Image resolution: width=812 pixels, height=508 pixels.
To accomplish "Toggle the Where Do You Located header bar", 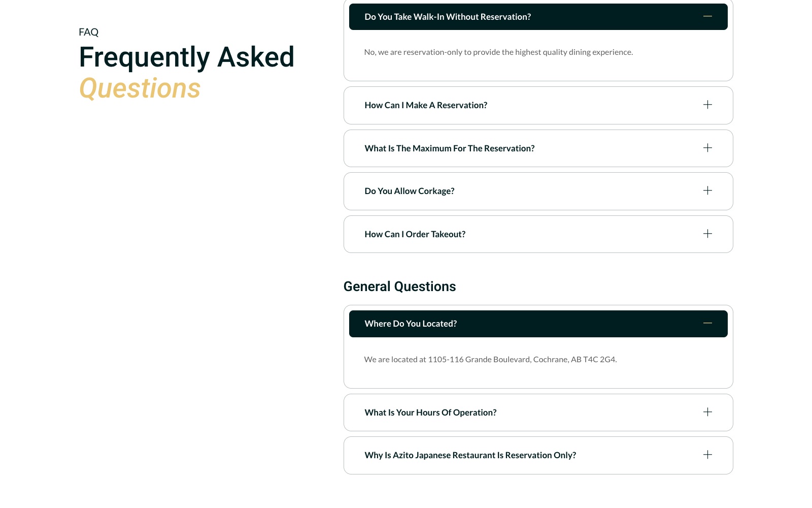I will pos(538,324).
